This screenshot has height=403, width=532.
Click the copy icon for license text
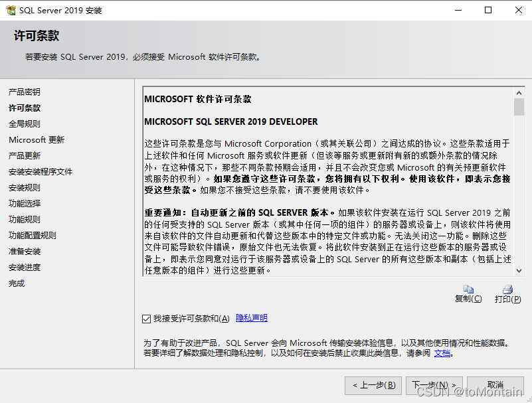[x=468, y=289]
